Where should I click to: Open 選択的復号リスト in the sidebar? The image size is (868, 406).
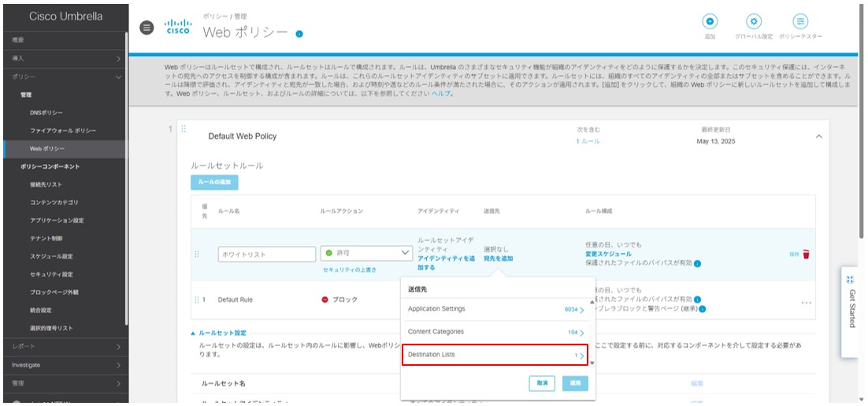[51, 328]
